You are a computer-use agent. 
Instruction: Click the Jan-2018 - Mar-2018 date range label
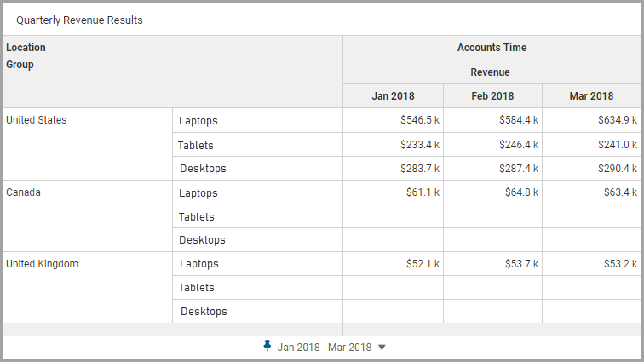click(x=325, y=348)
